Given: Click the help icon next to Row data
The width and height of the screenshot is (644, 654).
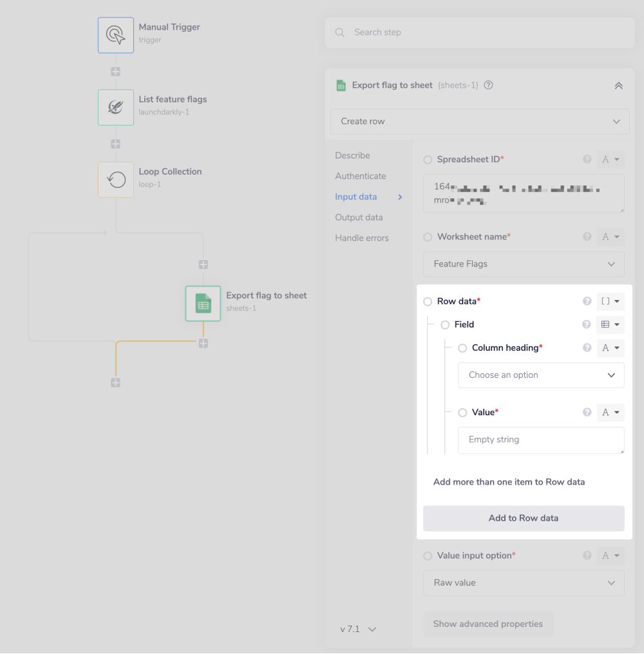Looking at the screenshot, I should pos(587,301).
